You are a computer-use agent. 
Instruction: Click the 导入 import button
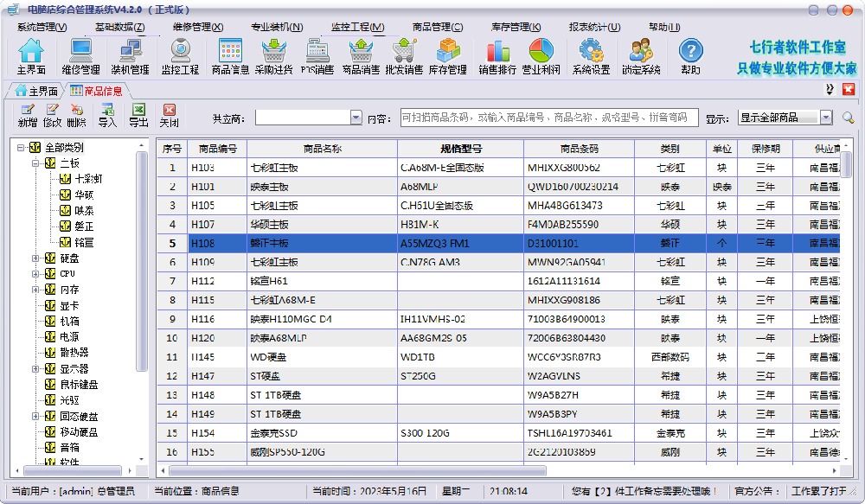pyautogui.click(x=107, y=116)
